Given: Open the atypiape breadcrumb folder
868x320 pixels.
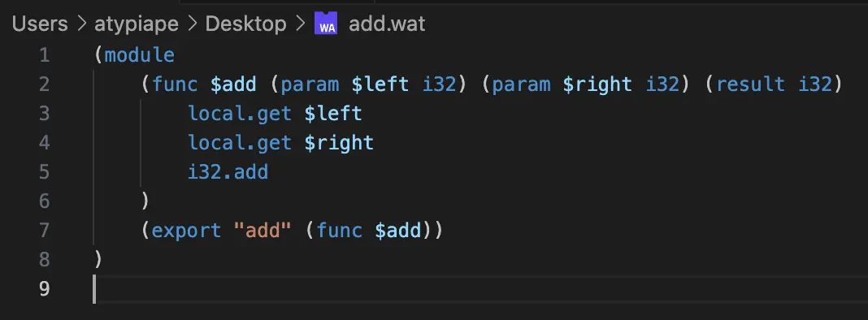Looking at the screenshot, I should pyautogui.click(x=137, y=24).
